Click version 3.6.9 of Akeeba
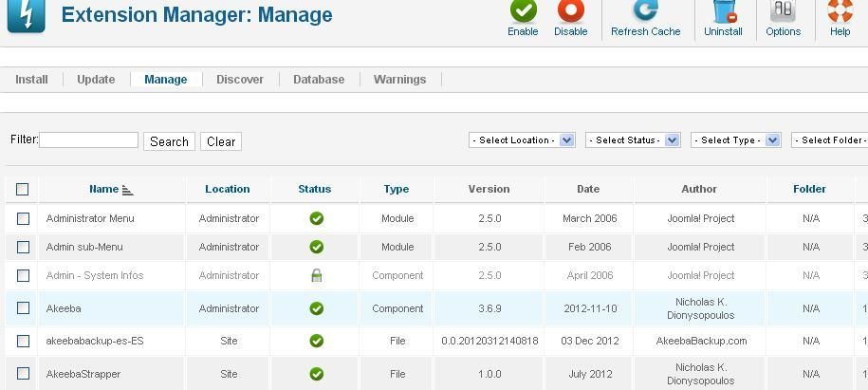This screenshot has height=390, width=868. point(489,308)
